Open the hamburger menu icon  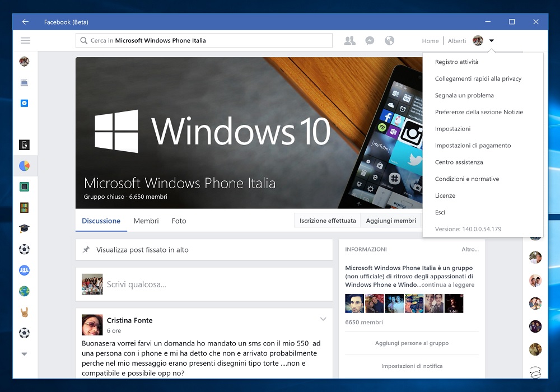[25, 40]
